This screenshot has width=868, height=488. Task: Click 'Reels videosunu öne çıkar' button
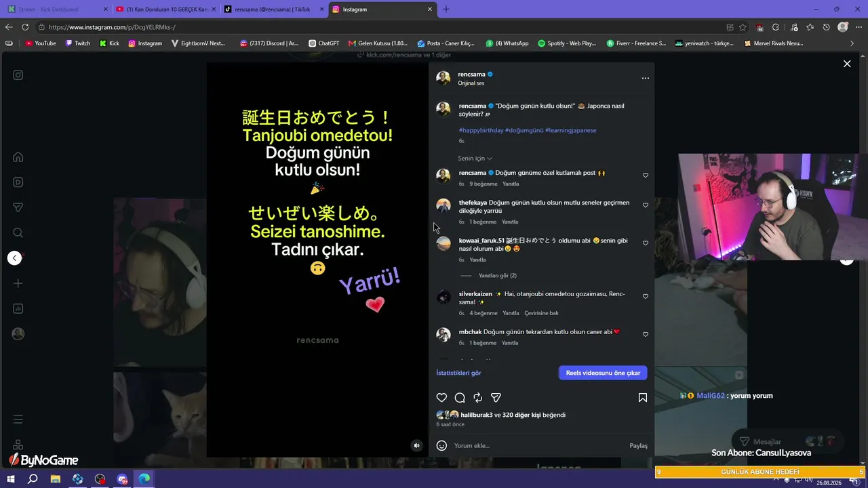coord(603,373)
